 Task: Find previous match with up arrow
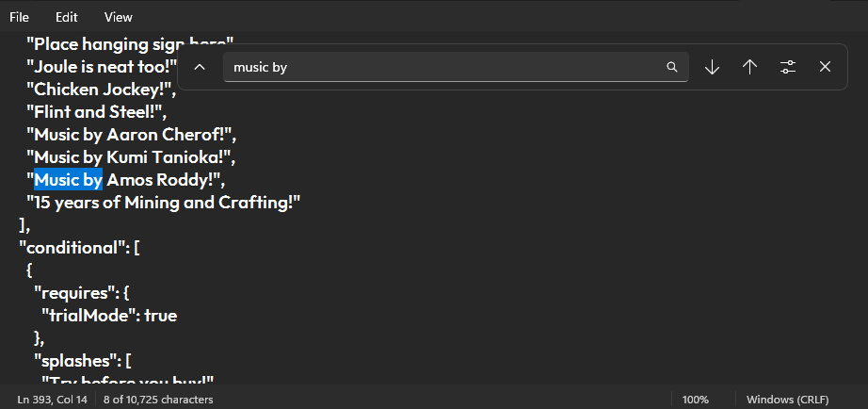pos(749,67)
